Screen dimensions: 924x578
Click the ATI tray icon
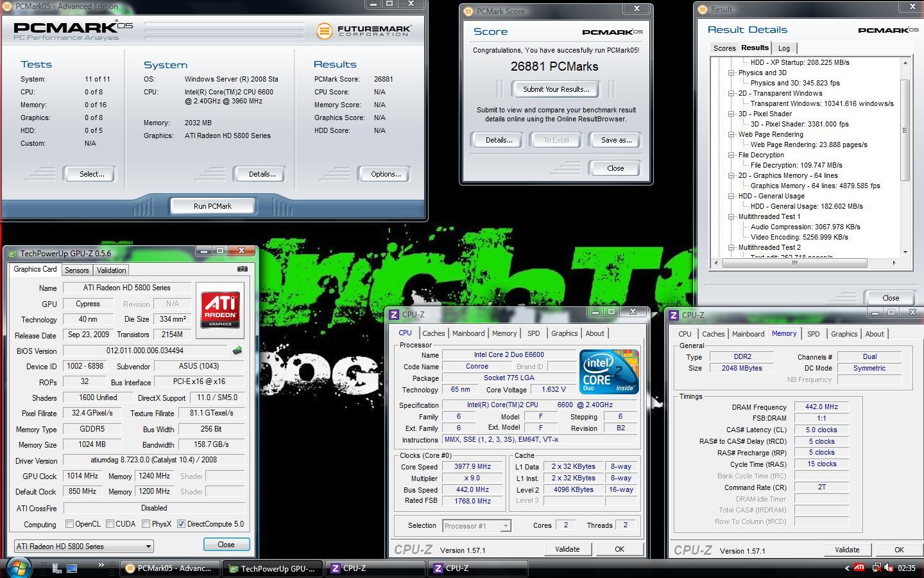coord(859,568)
